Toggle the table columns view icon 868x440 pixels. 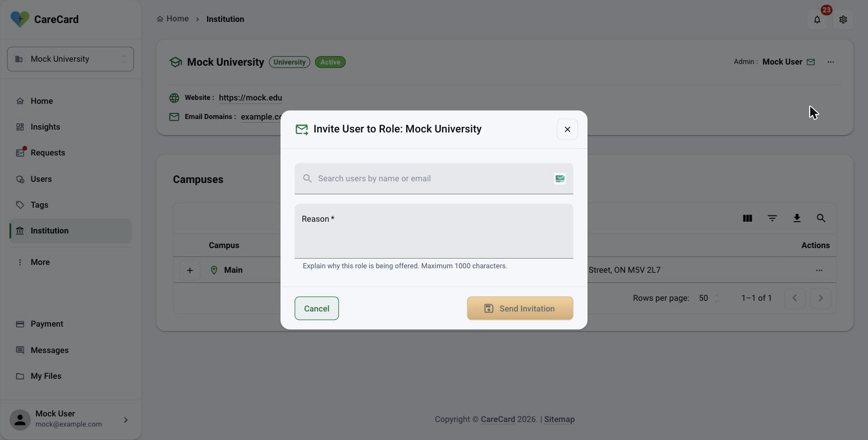click(747, 218)
